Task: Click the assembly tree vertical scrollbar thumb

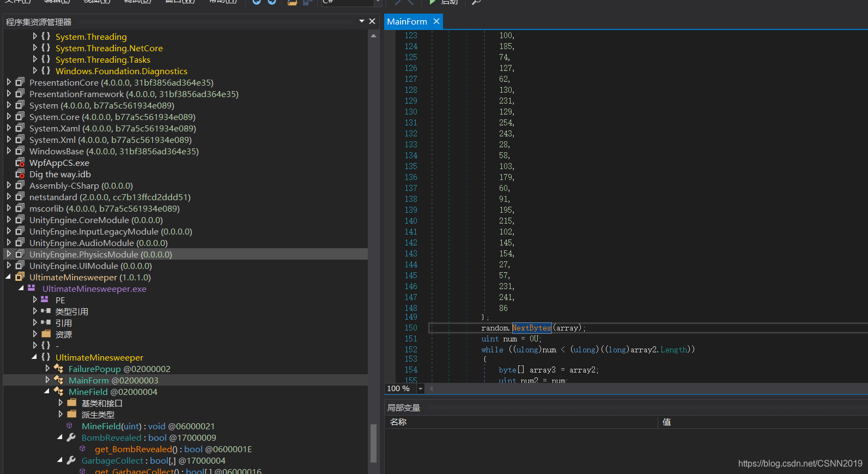Action: [373, 443]
